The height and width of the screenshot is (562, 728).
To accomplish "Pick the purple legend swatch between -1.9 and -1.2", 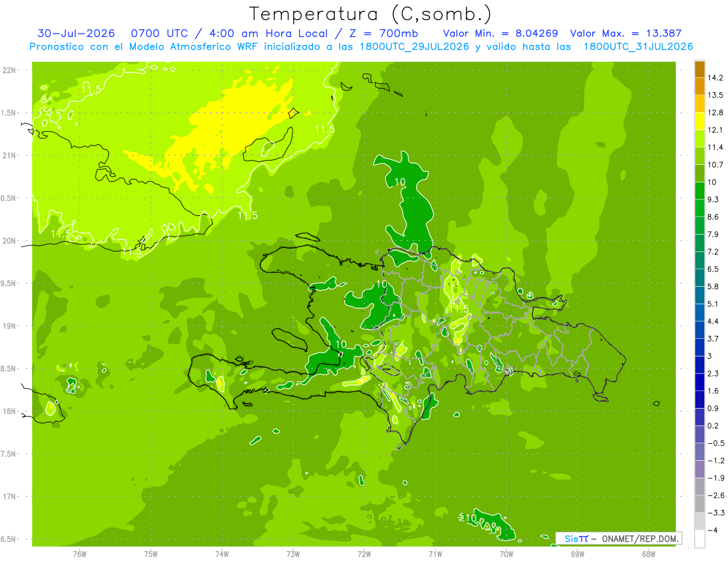I will click(x=699, y=469).
